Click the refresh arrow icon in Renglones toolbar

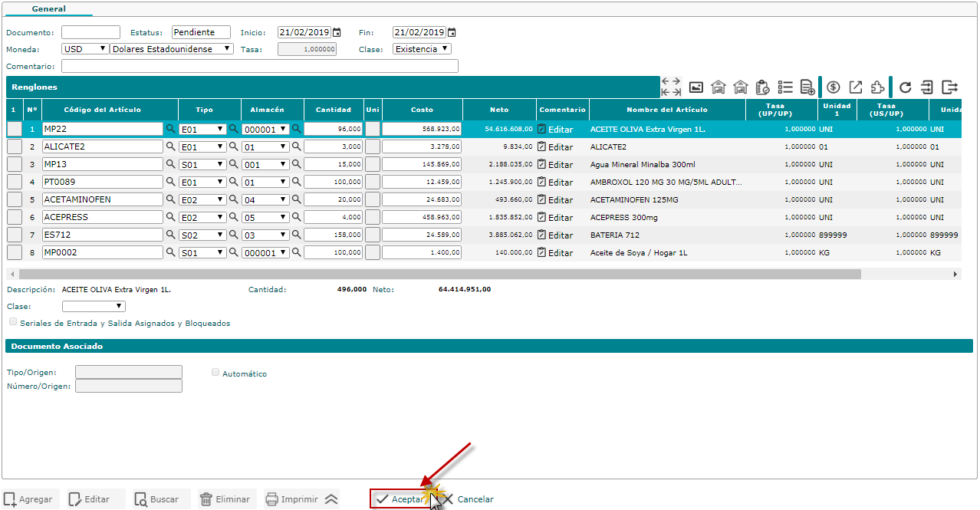tap(906, 87)
